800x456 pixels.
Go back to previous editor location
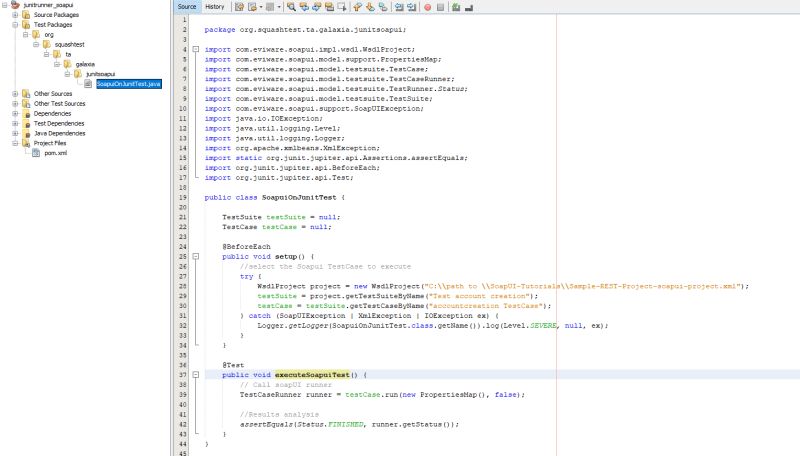[252, 7]
